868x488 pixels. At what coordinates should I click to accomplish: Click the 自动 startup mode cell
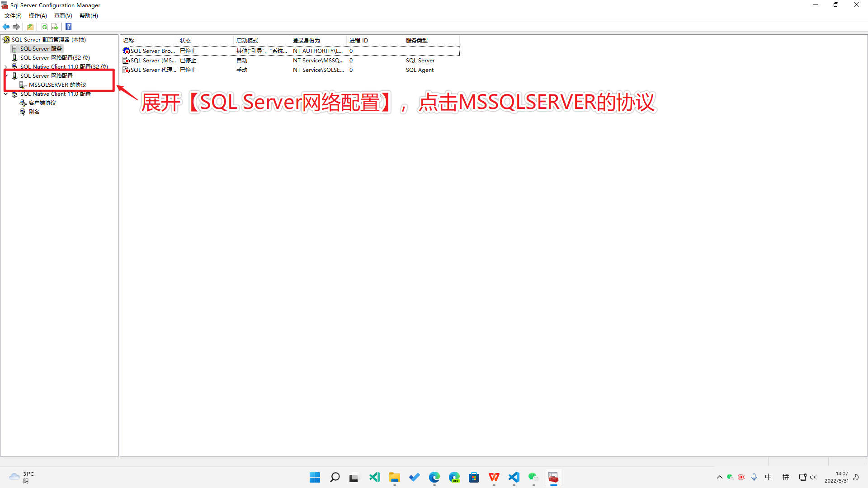(x=242, y=61)
